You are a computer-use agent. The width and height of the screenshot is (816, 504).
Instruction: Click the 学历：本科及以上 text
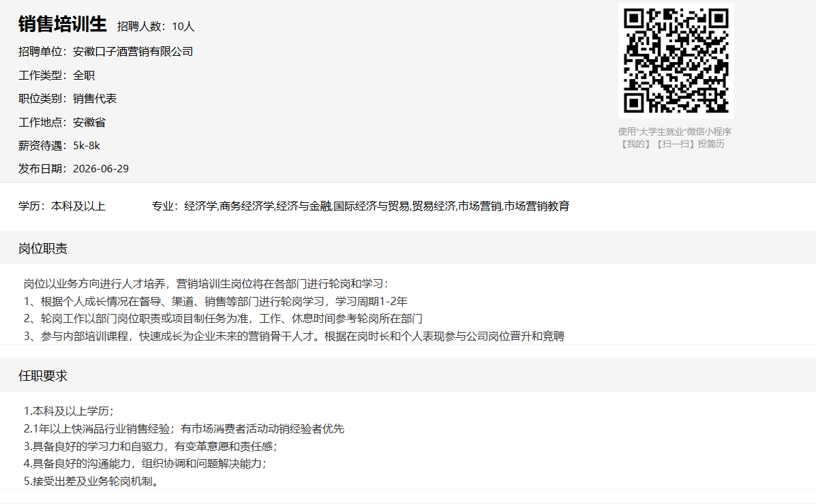pos(62,206)
